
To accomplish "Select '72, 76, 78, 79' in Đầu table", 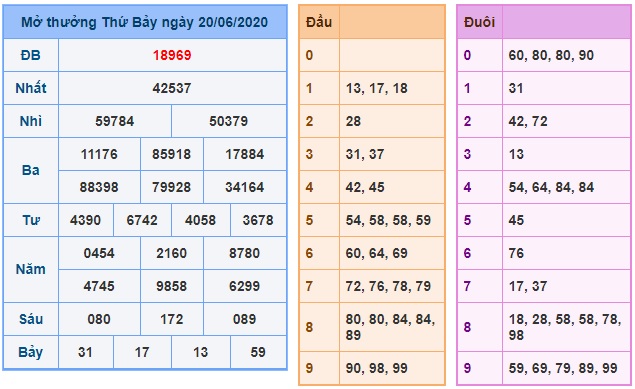I will [388, 286].
